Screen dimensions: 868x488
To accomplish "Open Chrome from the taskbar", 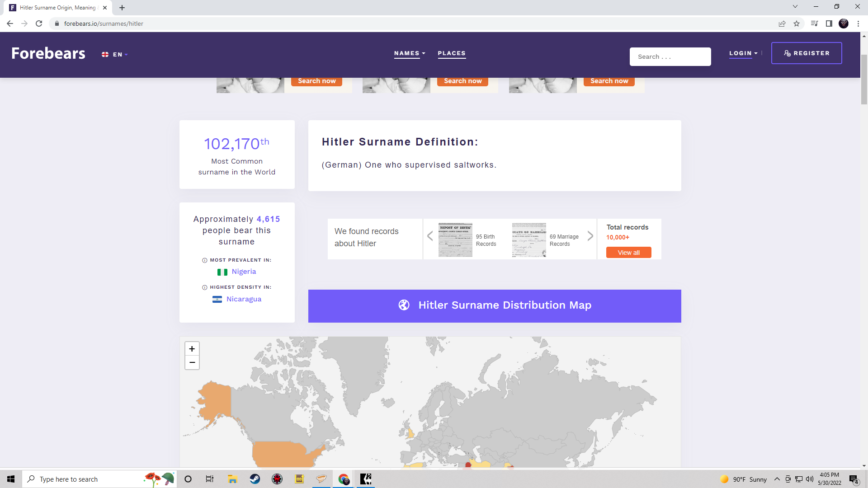I will coord(344,479).
